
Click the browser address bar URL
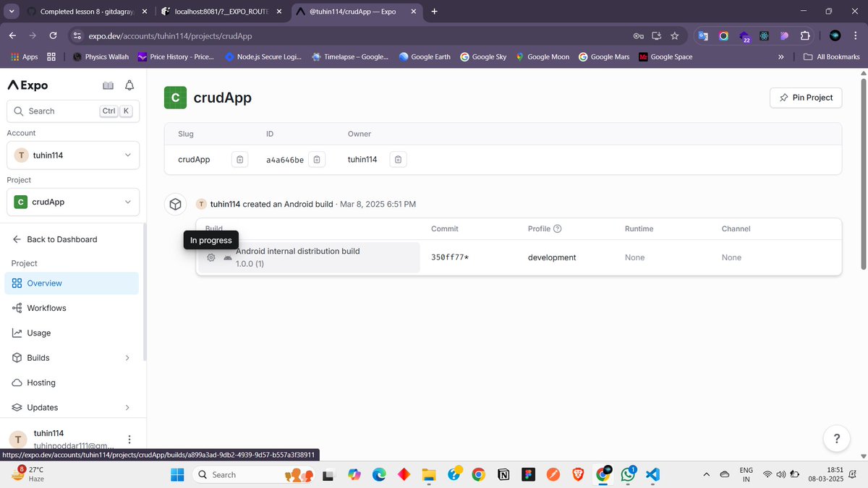click(x=171, y=35)
